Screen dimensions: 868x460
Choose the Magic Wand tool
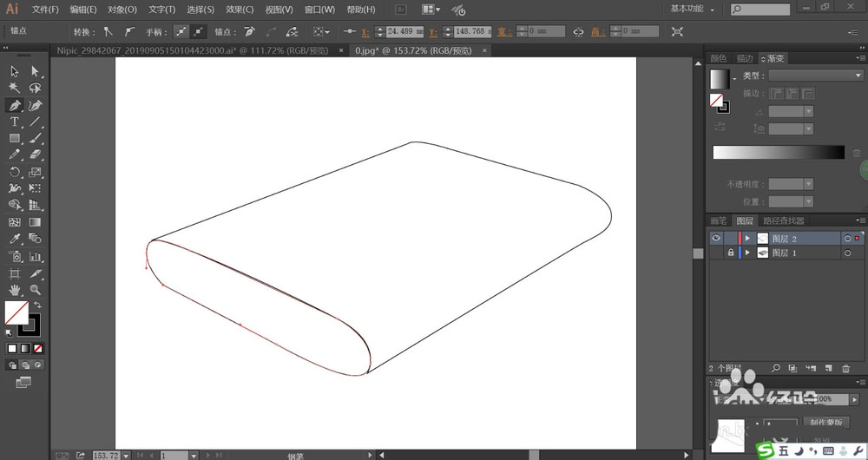[x=15, y=88]
